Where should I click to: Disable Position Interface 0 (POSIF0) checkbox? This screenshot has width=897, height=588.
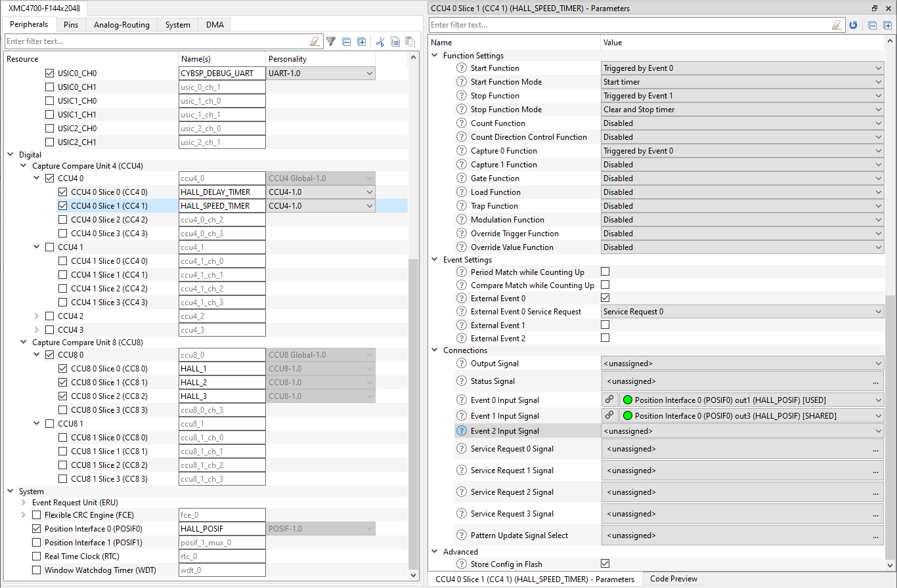click(37, 529)
